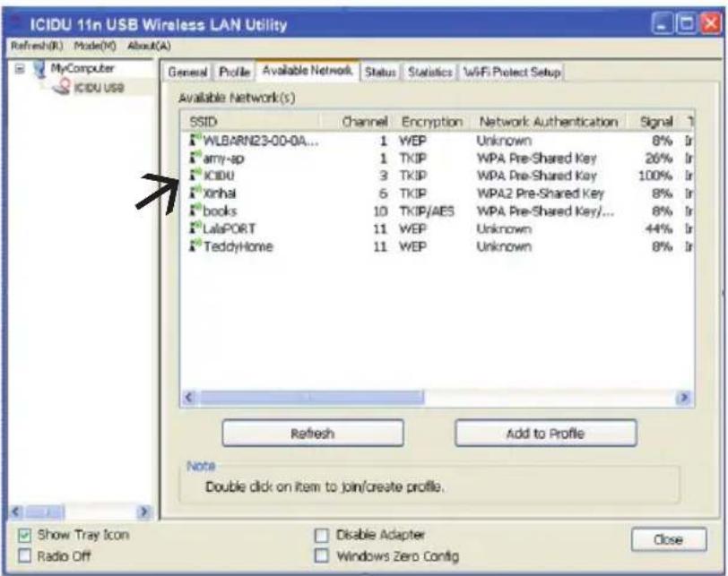Viewport: 728px width, 576px height.
Task: Collapse the MyComputer tree node
Action: (x=20, y=69)
